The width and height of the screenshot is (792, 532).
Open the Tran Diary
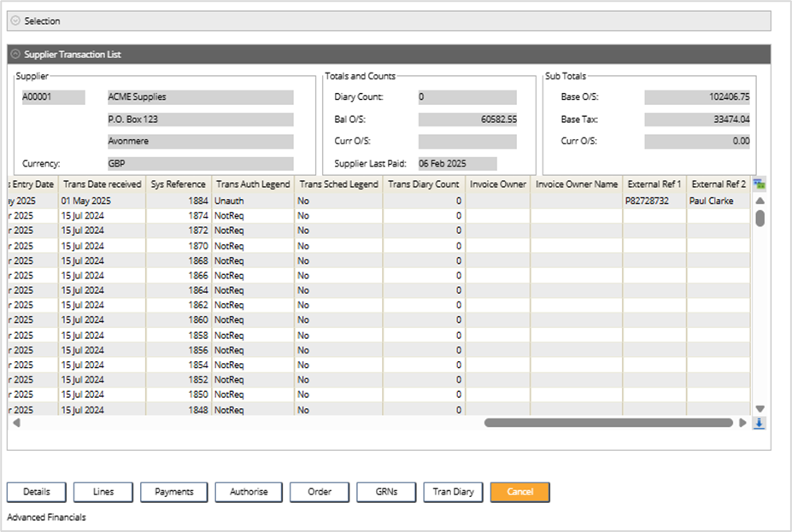pos(453,492)
